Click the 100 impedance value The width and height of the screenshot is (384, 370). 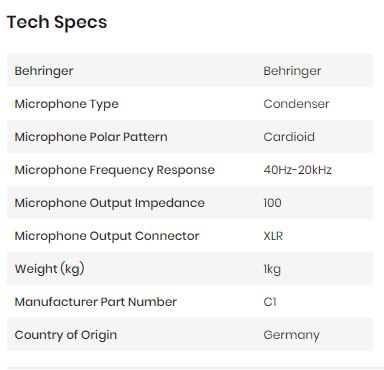pyautogui.click(x=272, y=203)
